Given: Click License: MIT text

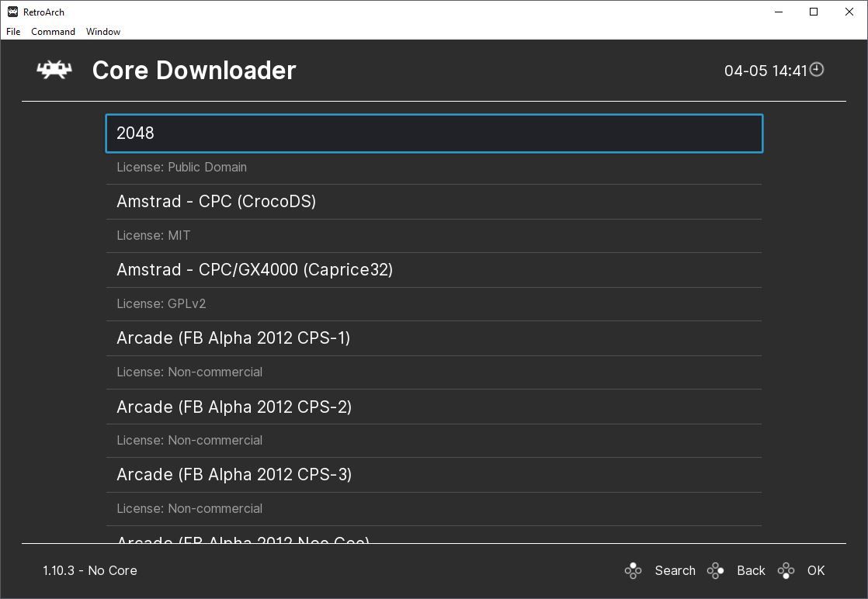Looking at the screenshot, I should pyautogui.click(x=154, y=235).
